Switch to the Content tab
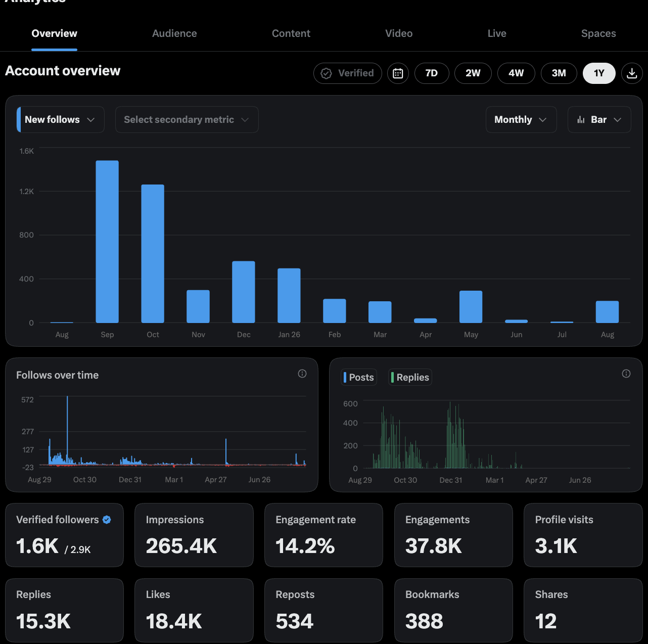The width and height of the screenshot is (648, 644). click(x=291, y=33)
